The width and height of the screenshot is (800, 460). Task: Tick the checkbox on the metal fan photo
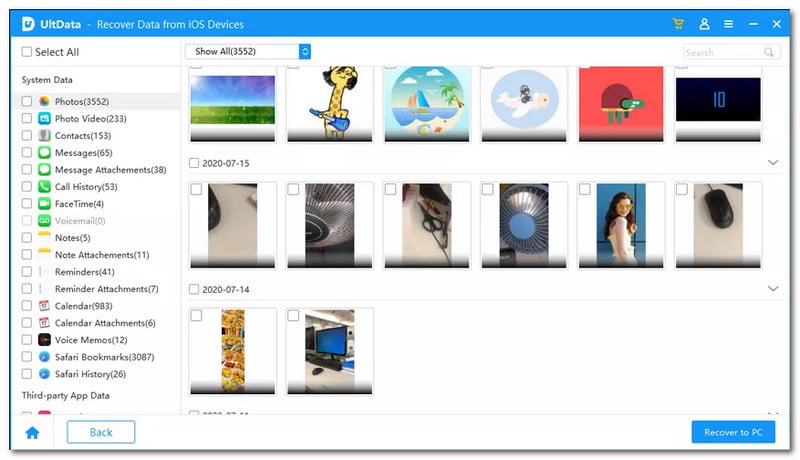293,189
